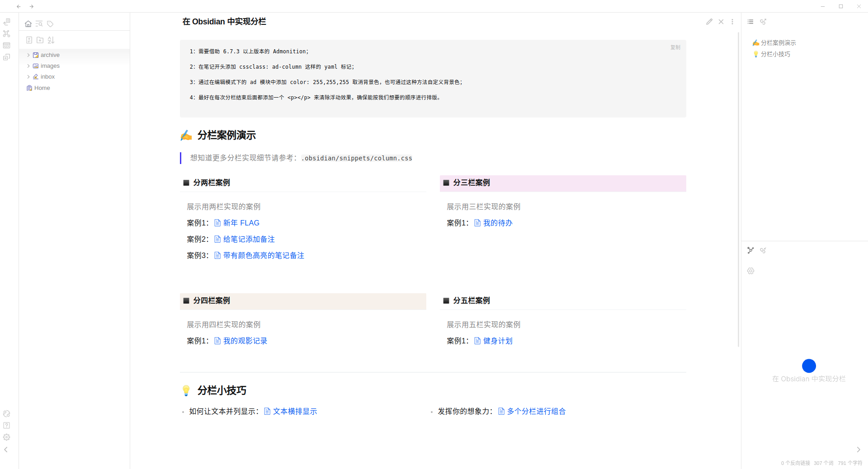Click the 307 个词 word count
868x469 pixels.
[823, 463]
